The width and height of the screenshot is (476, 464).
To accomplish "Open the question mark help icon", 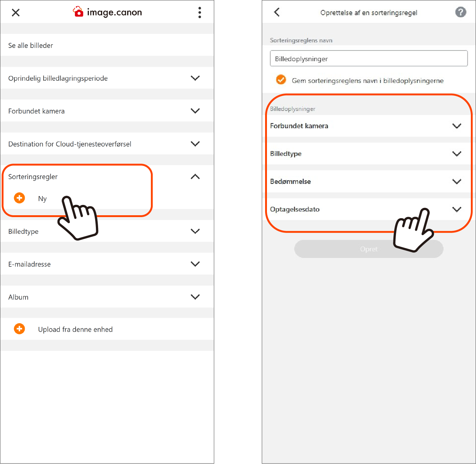I will [x=461, y=12].
